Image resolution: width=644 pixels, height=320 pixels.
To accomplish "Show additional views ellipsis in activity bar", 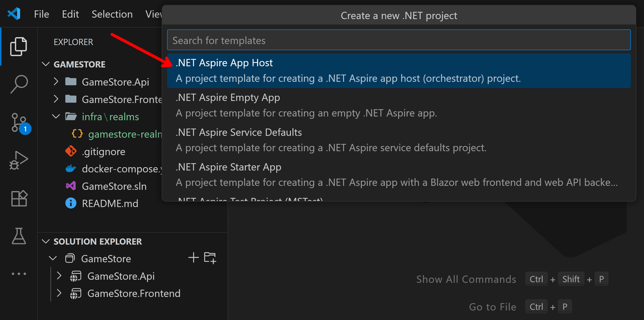I will coord(19,274).
